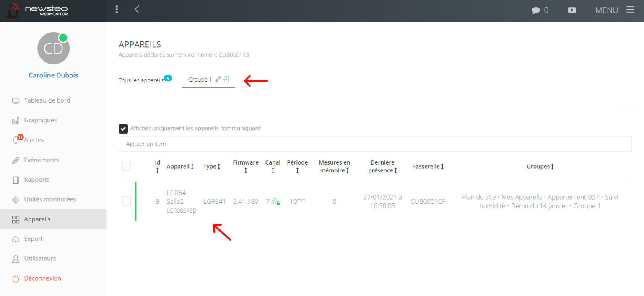Click the 10min period value
Screen dimensions: 644x296
[298, 201]
